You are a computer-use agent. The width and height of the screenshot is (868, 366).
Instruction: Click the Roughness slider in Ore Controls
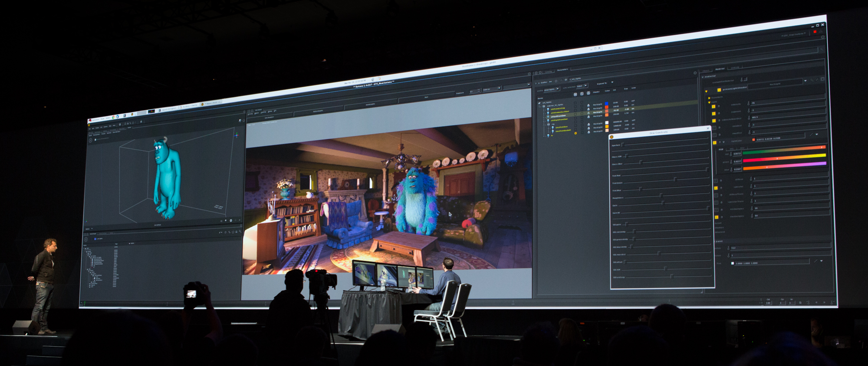point(666,196)
